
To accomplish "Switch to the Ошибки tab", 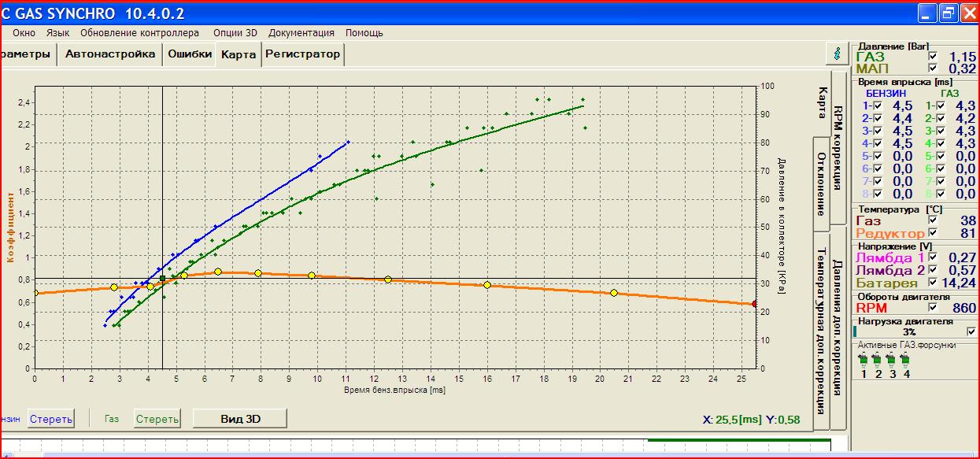I will (x=190, y=54).
